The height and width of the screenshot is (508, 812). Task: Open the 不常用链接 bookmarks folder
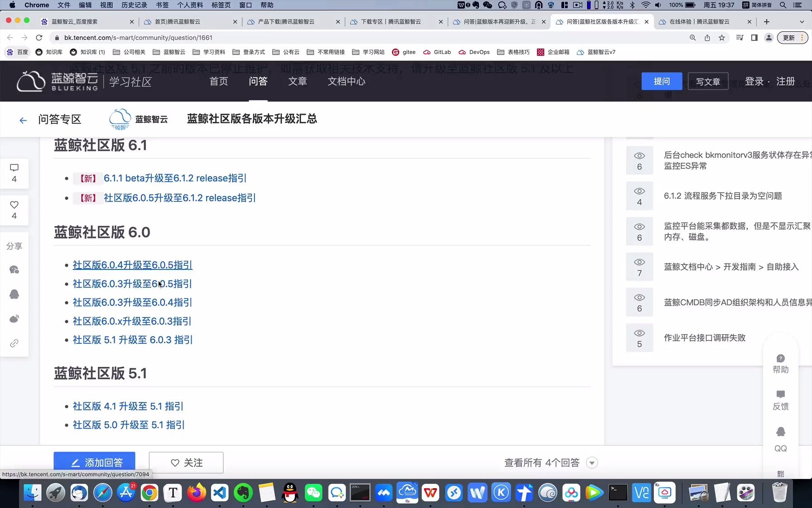(x=326, y=52)
